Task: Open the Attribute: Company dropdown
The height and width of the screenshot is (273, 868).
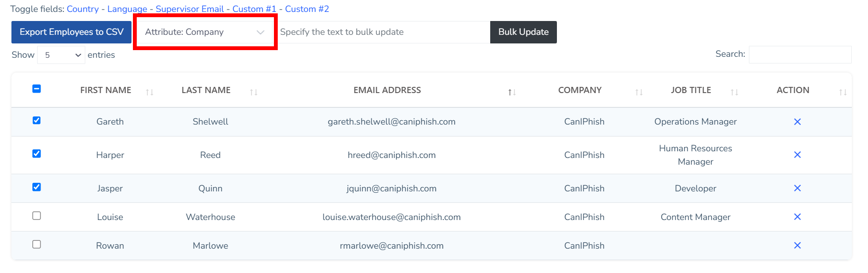Action: [205, 32]
